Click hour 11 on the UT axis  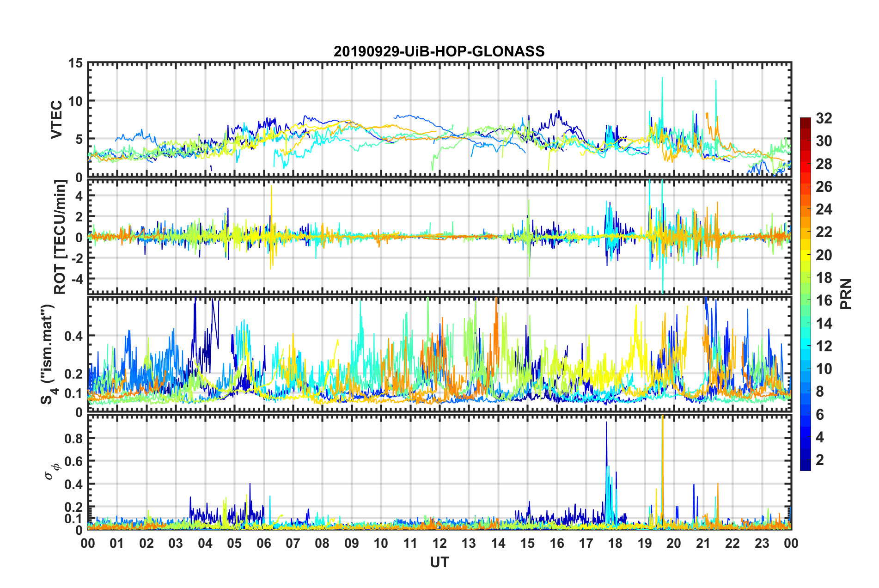point(410,543)
